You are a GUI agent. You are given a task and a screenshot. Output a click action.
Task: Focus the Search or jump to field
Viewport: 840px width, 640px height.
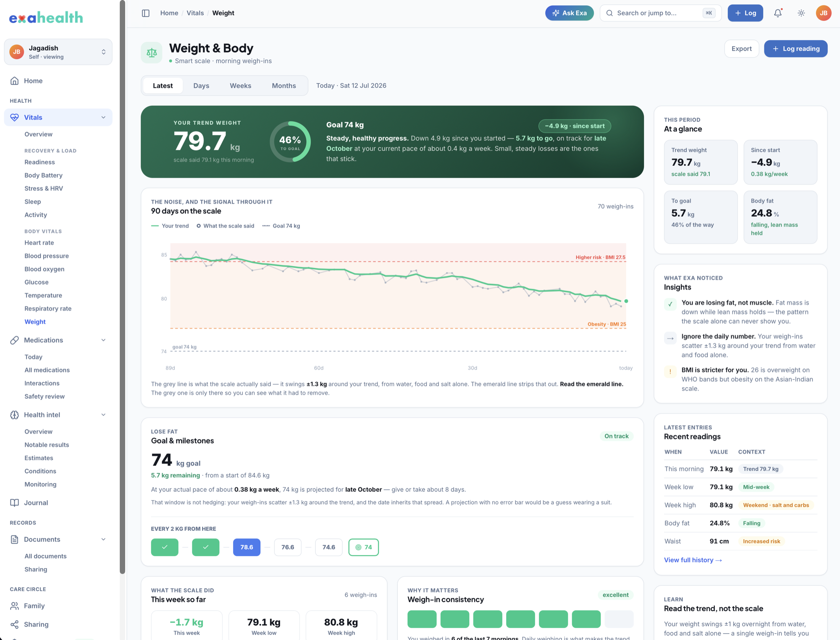click(660, 13)
